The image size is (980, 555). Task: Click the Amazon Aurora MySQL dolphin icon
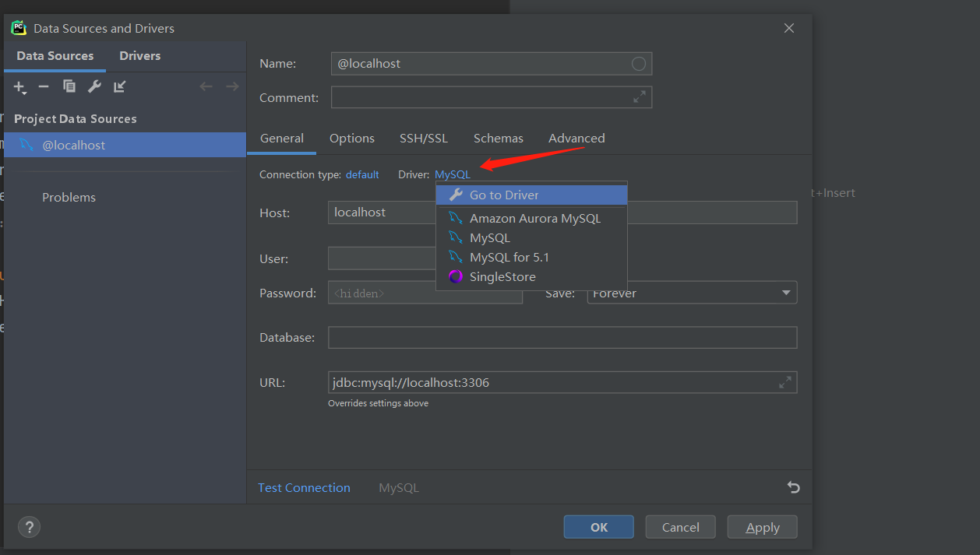(x=456, y=219)
